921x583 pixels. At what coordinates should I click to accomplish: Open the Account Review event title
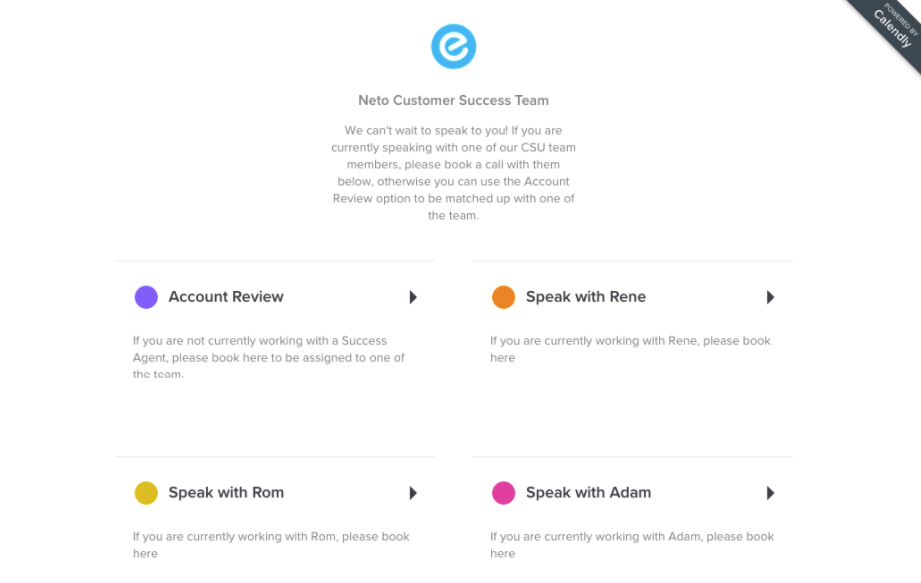226,297
